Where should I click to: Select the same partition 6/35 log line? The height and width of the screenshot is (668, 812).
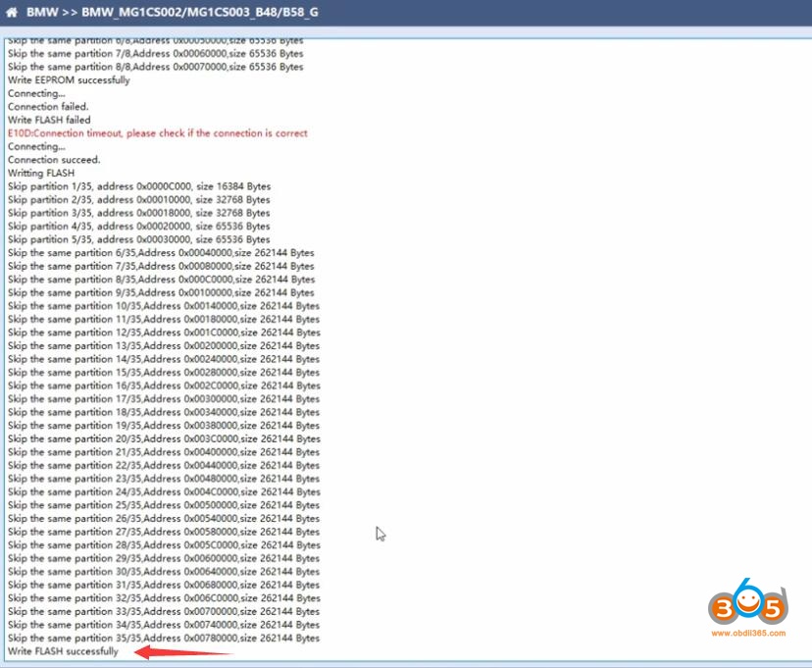click(x=161, y=253)
